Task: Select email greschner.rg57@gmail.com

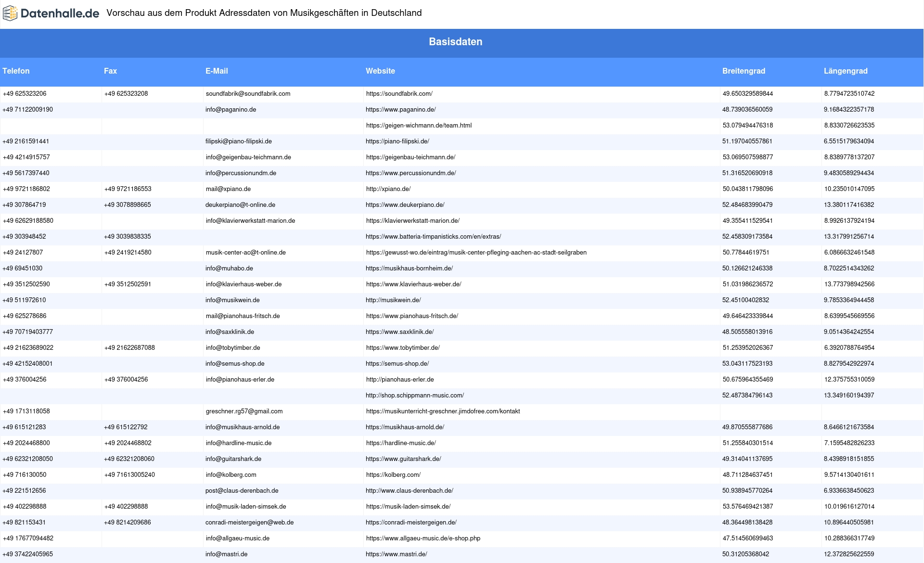Action: 244,411
